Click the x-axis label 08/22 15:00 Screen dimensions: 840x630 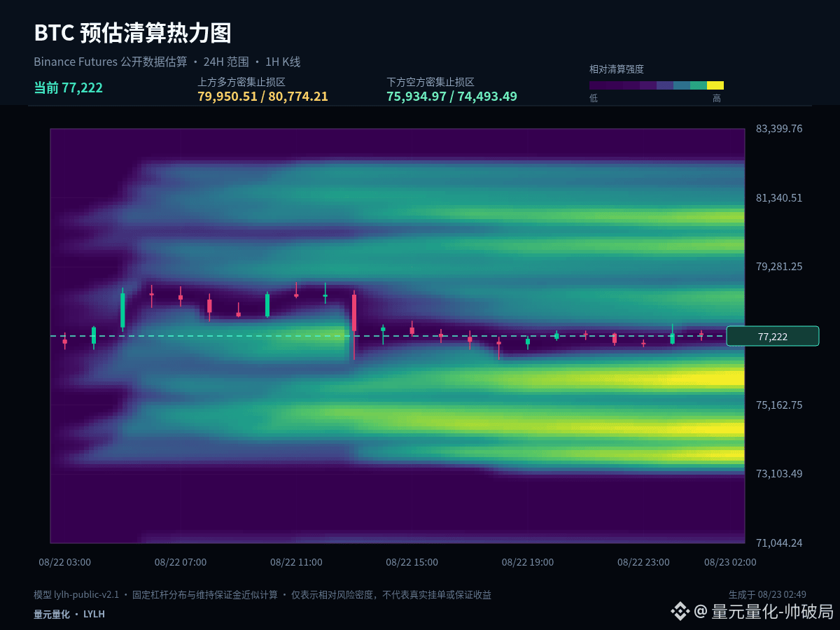point(412,562)
